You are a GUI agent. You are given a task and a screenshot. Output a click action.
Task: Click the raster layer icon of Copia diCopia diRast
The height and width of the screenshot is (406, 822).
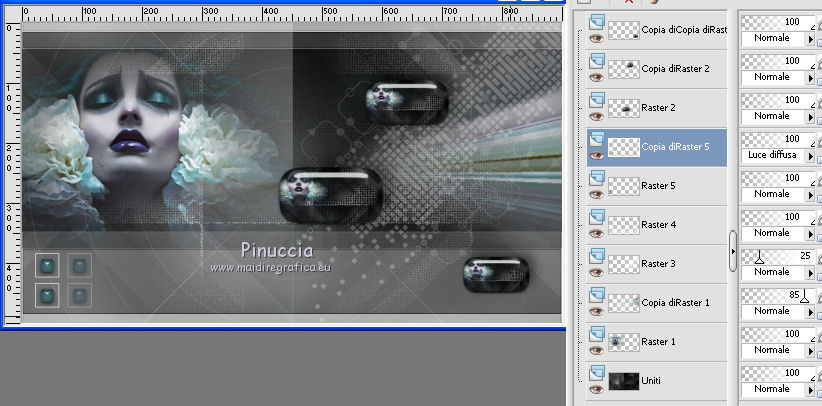(x=597, y=22)
